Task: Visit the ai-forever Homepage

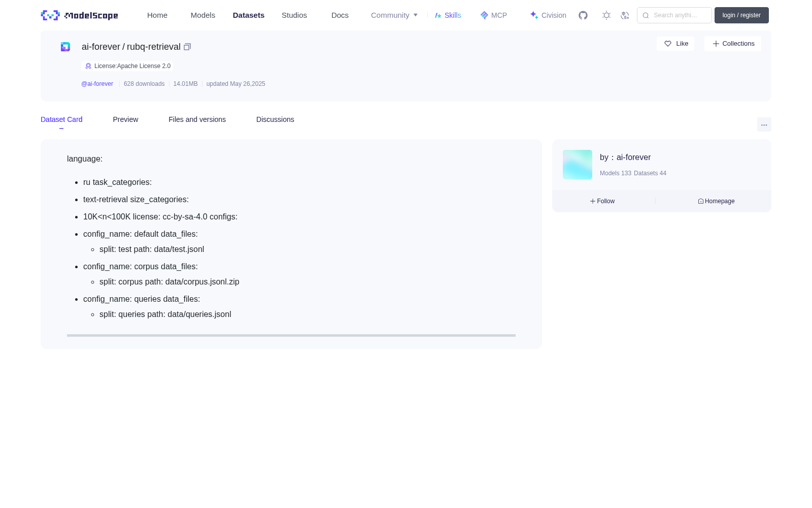Action: pos(716,201)
